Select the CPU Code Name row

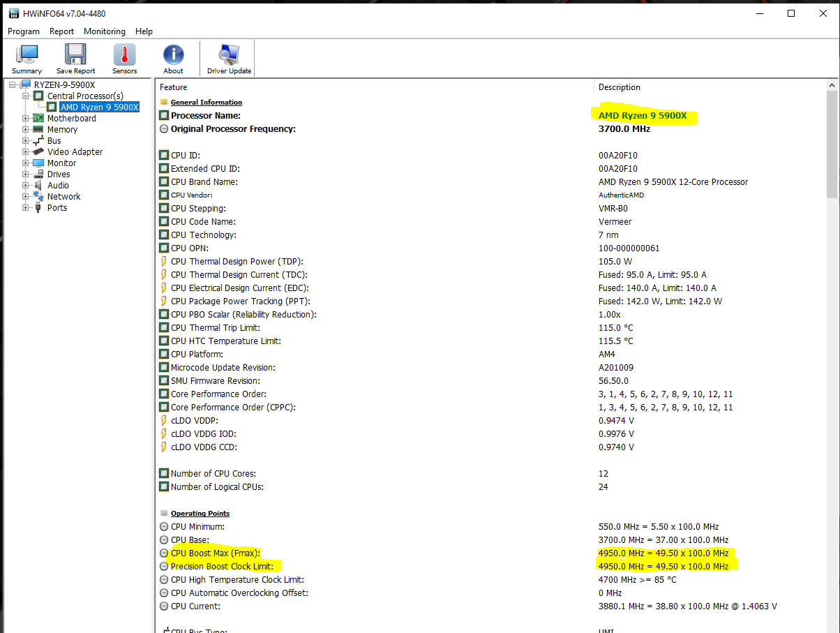[x=491, y=221]
